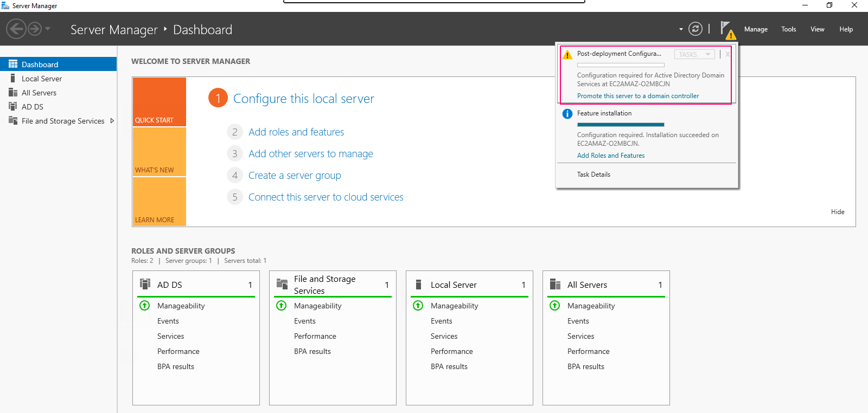Click the Forward navigation arrow
The width and height of the screenshot is (868, 413).
click(35, 29)
